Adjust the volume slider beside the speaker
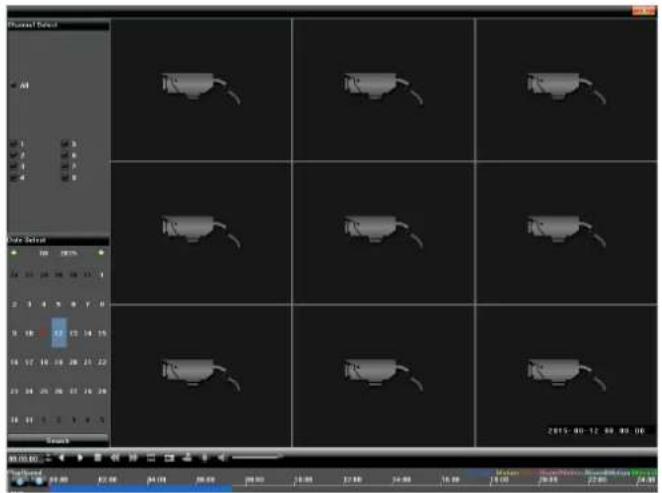This screenshot has height=493, width=662. (x=256, y=457)
